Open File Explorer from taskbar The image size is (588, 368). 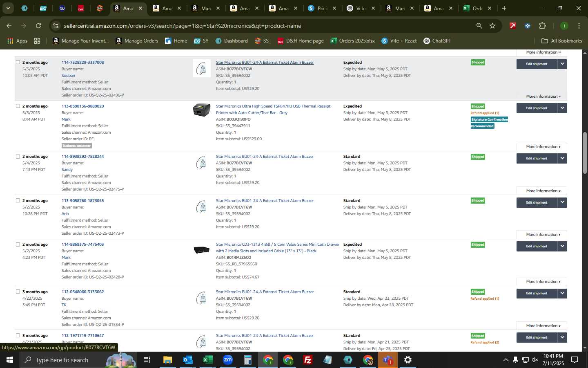click(167, 360)
